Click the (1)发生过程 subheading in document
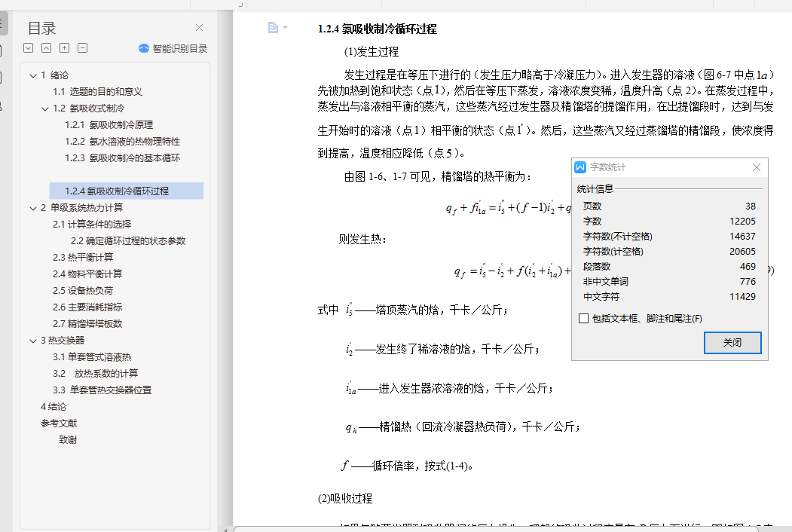This screenshot has height=532, width=792. (372, 51)
